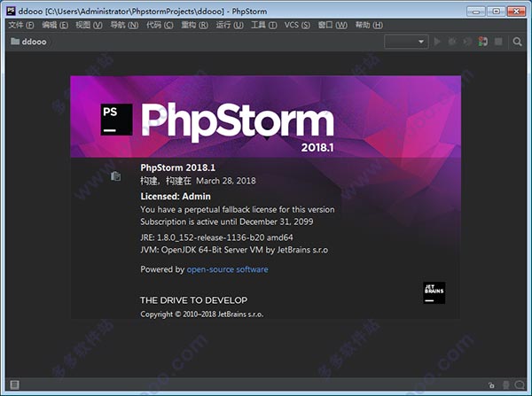The height and width of the screenshot is (396, 532).
Task: Click the Debug bug icon
Action: pyautogui.click(x=452, y=42)
